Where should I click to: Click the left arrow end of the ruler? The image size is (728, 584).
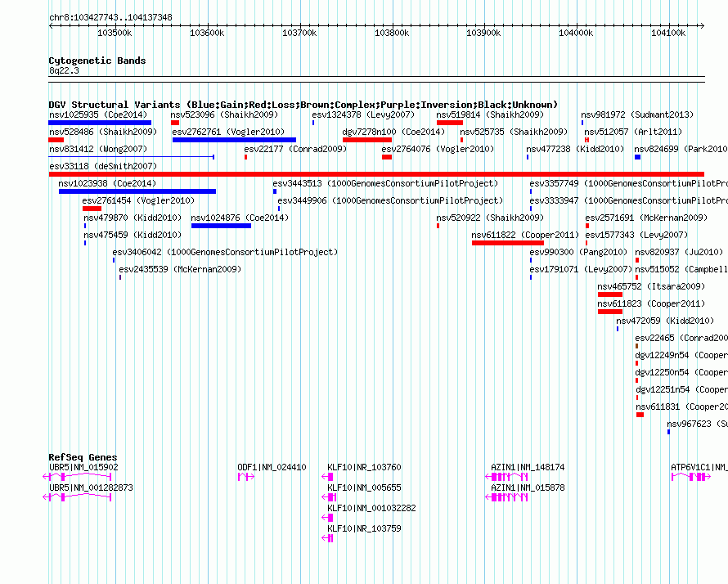(x=51, y=25)
